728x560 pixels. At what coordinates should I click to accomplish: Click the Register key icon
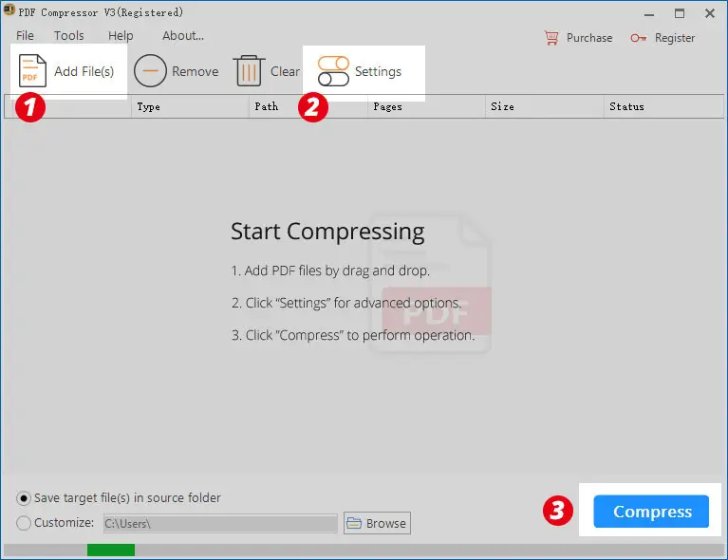click(639, 38)
